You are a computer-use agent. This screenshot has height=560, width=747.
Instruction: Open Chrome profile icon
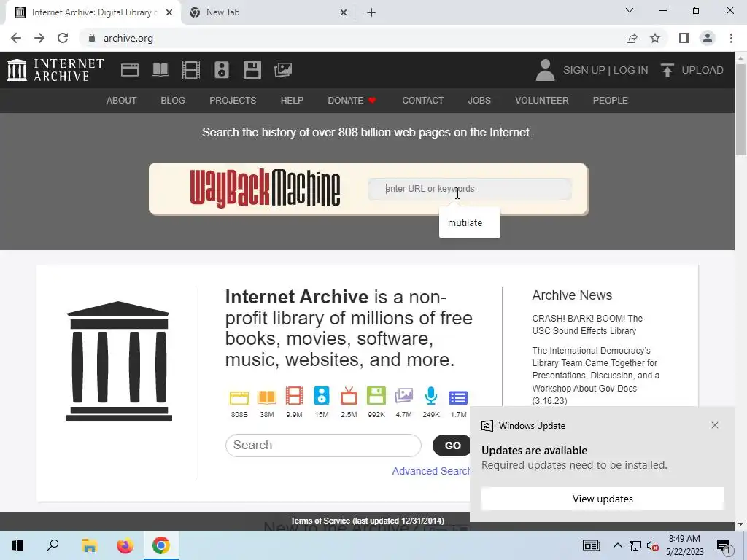[x=708, y=38]
